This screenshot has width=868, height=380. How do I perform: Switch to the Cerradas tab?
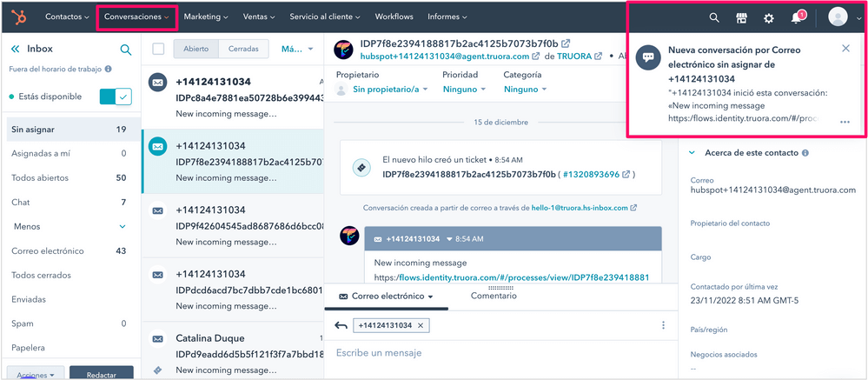[243, 49]
